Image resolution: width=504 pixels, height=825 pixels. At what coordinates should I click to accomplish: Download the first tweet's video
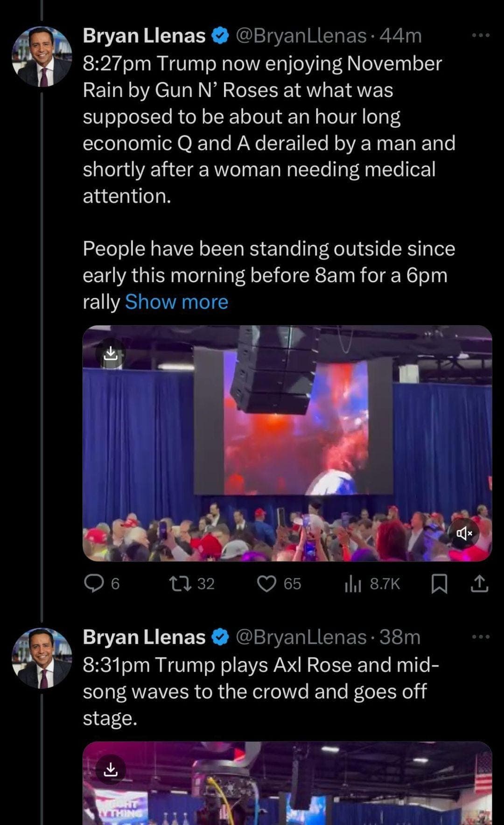tap(110, 353)
